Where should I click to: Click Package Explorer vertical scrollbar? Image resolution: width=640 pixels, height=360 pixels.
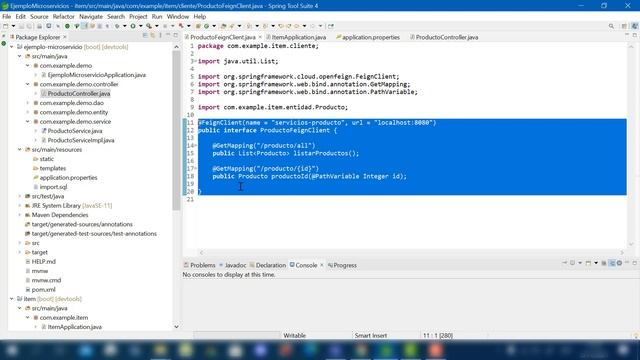click(x=176, y=131)
